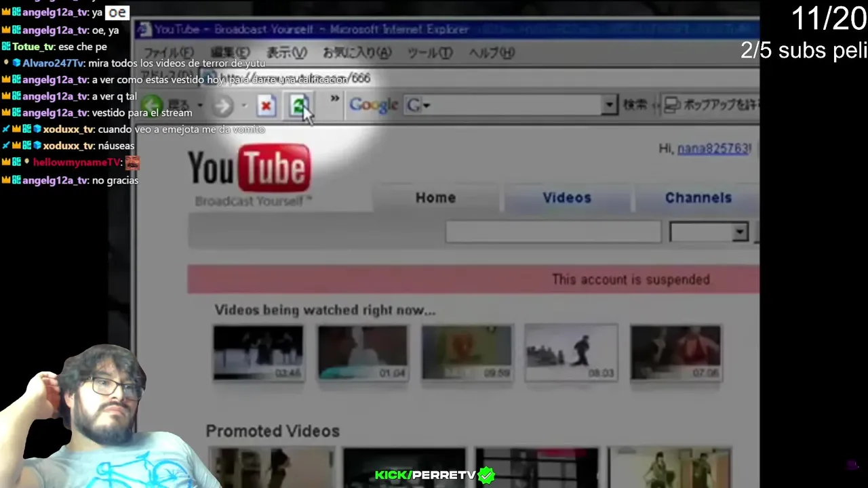
Task: Open the Google toolbar G dropdown
Action: click(418, 105)
